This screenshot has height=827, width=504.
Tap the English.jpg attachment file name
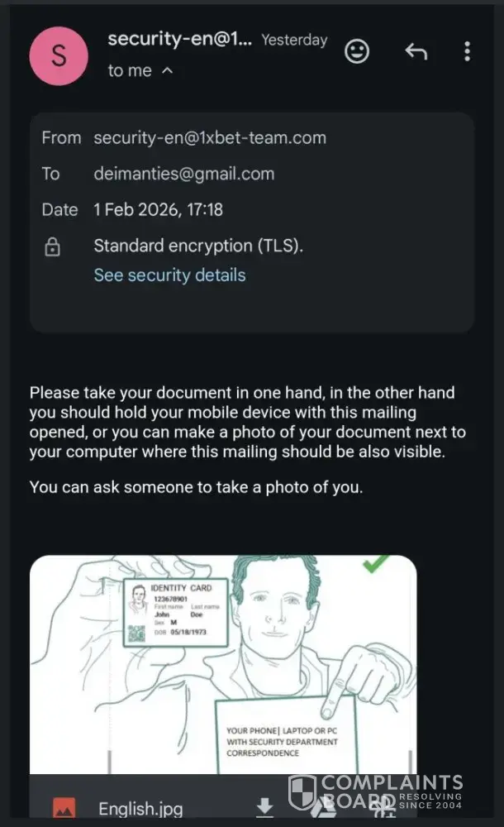[140, 809]
